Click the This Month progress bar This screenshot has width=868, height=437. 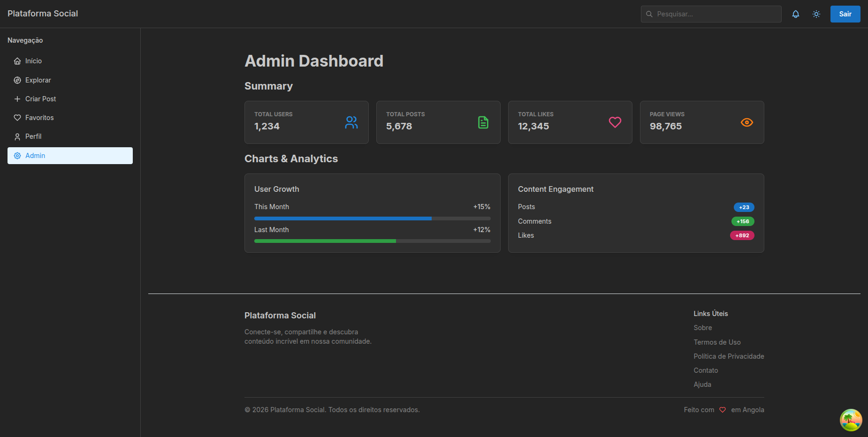coord(372,218)
